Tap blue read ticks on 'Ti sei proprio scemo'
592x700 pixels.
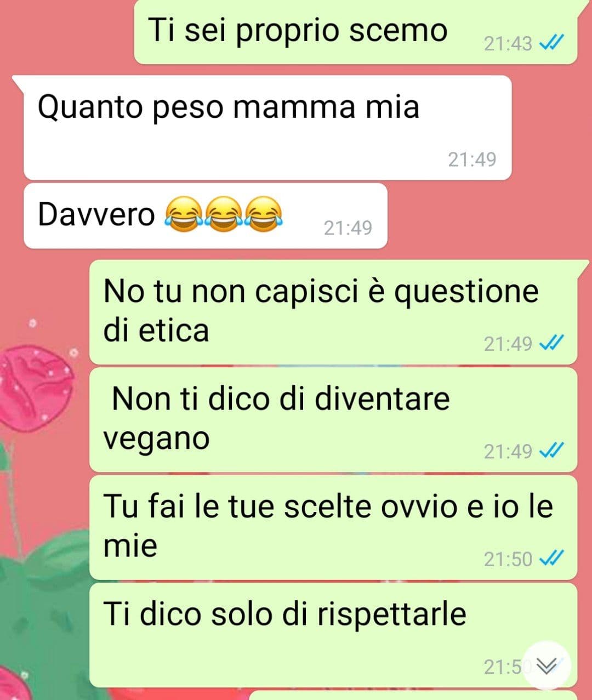coord(552,43)
